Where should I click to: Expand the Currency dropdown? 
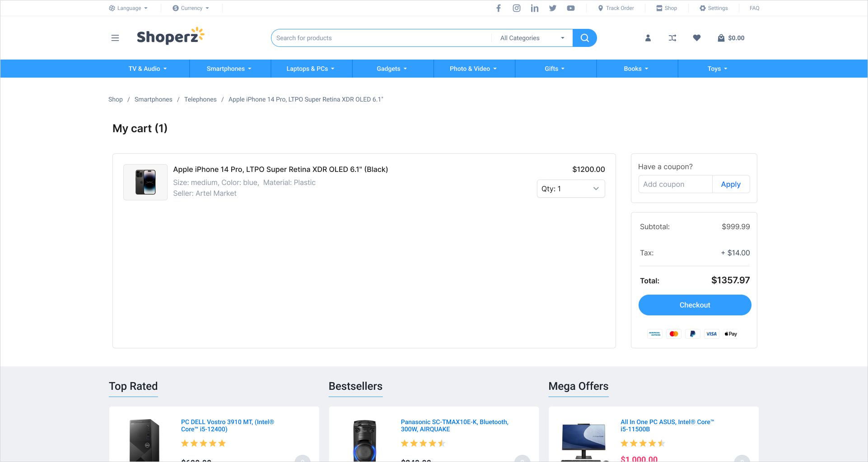pos(191,8)
